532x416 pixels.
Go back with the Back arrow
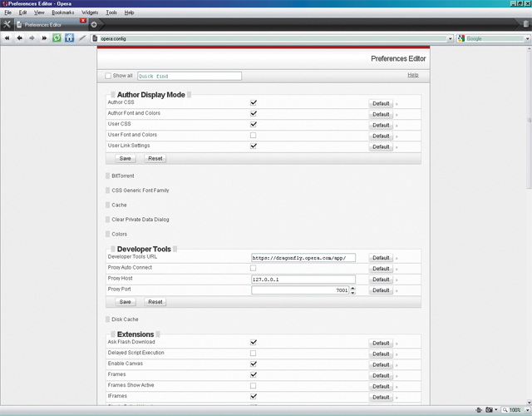pyautogui.click(x=19, y=38)
